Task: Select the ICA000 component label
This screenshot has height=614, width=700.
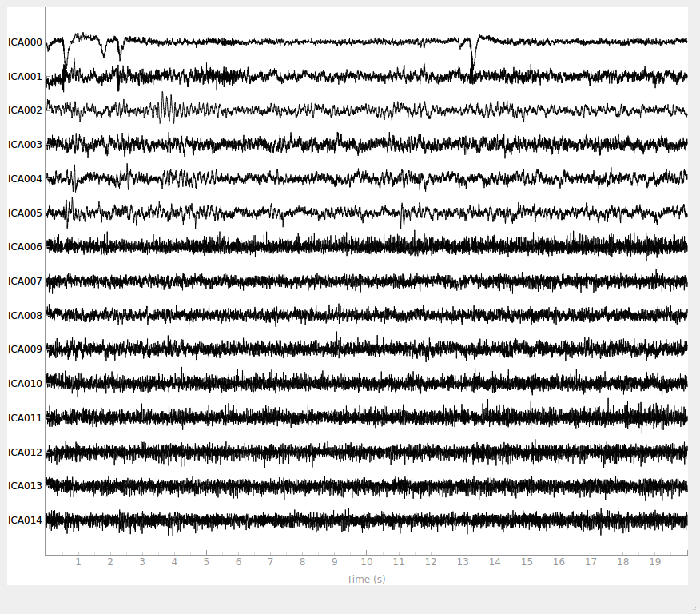Action: (25, 42)
